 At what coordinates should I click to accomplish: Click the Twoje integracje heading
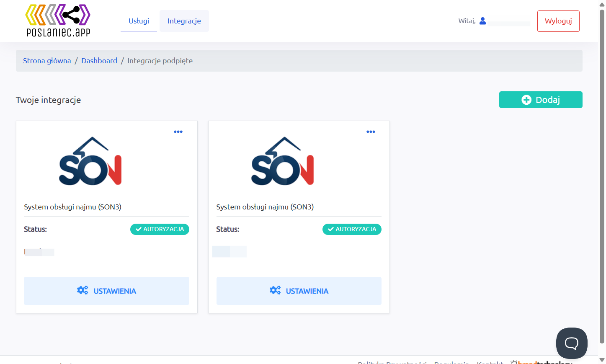[x=48, y=100]
